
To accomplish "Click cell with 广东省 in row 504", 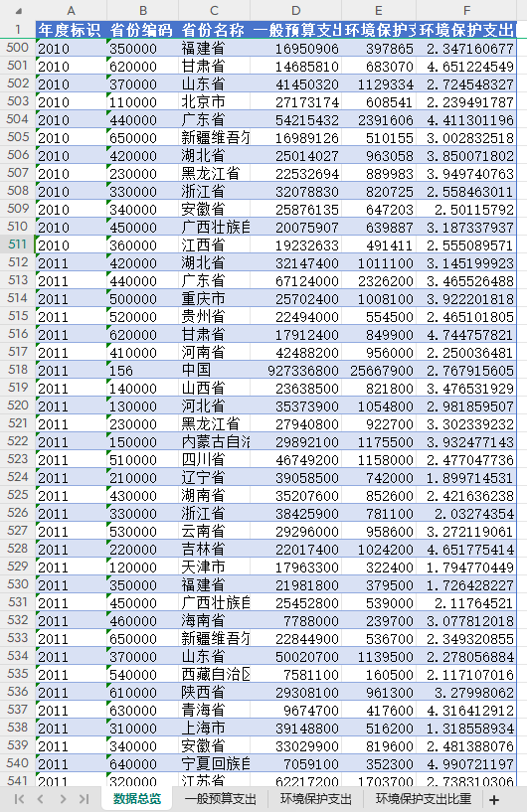I will click(x=214, y=119).
